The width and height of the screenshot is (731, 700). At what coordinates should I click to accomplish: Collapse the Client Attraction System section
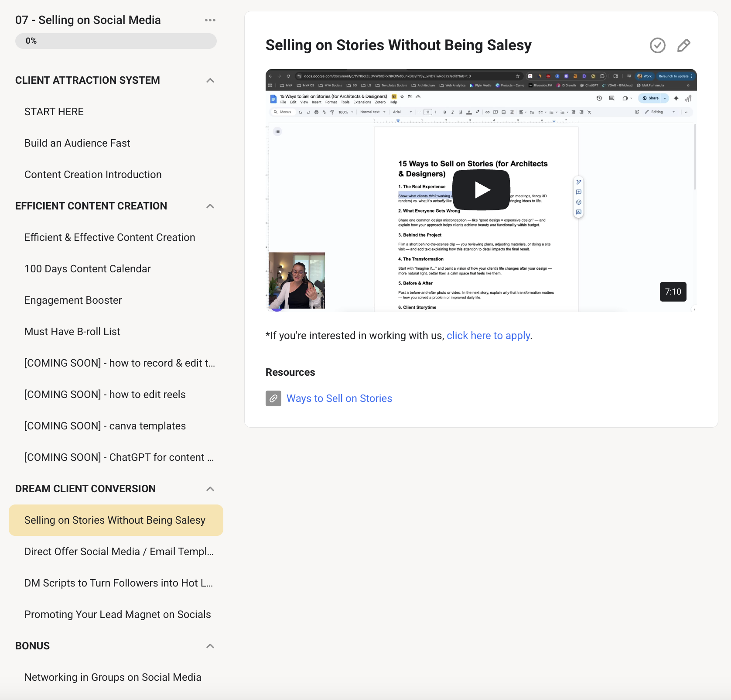210,80
